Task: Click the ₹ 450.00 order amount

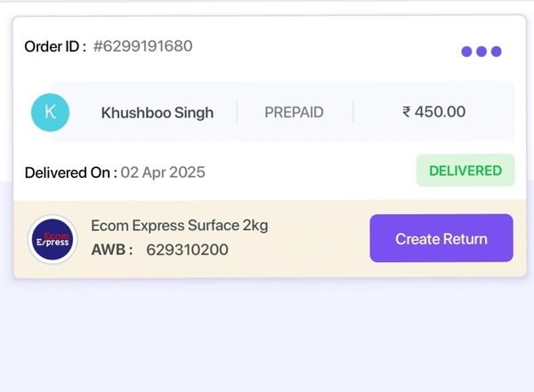Action: (433, 112)
